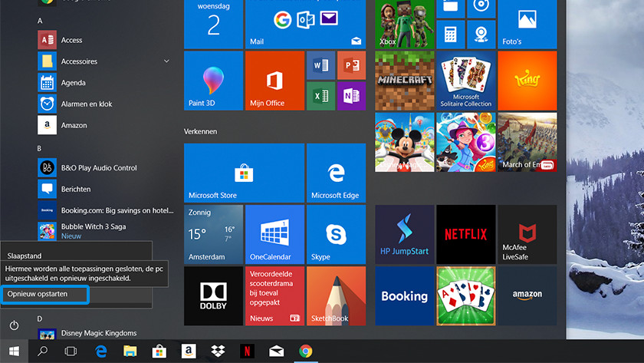Image resolution: width=644 pixels, height=363 pixels.
Task: Open the Berichten app
Action: (x=105, y=189)
